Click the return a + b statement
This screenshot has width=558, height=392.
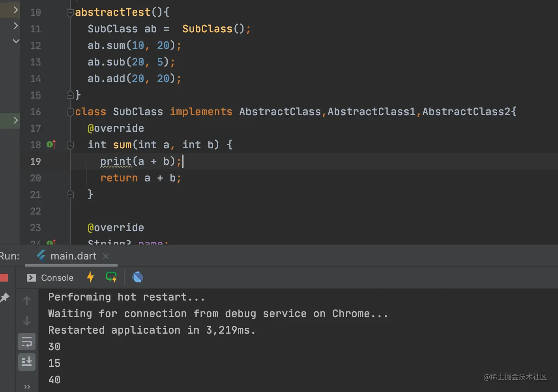click(141, 178)
